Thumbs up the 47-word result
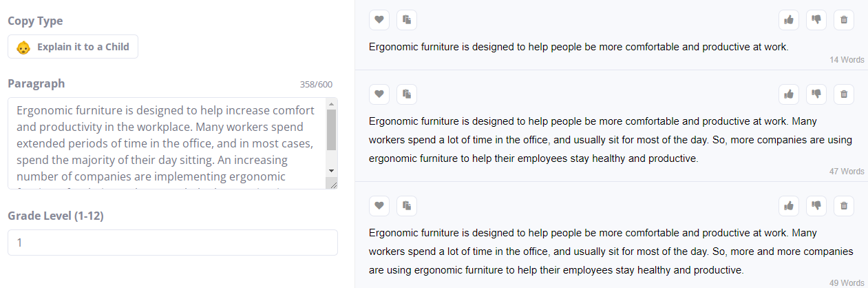 tap(789, 94)
